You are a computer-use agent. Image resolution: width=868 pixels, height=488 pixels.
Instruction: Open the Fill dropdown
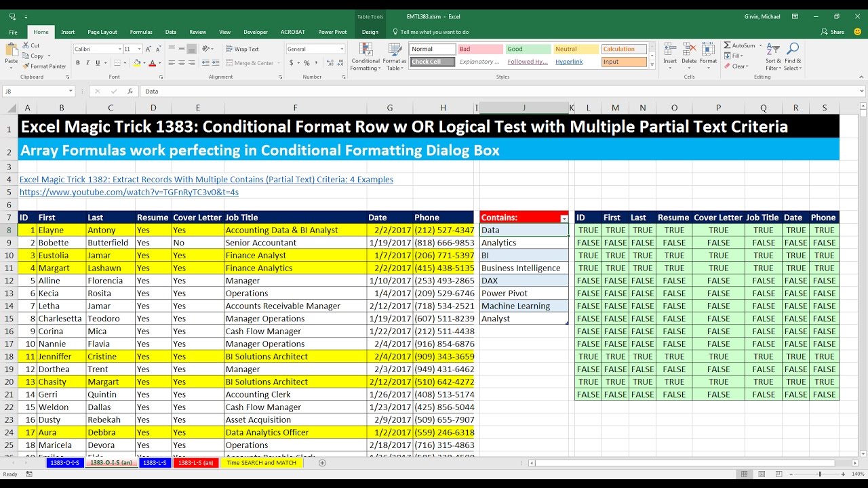(733, 56)
